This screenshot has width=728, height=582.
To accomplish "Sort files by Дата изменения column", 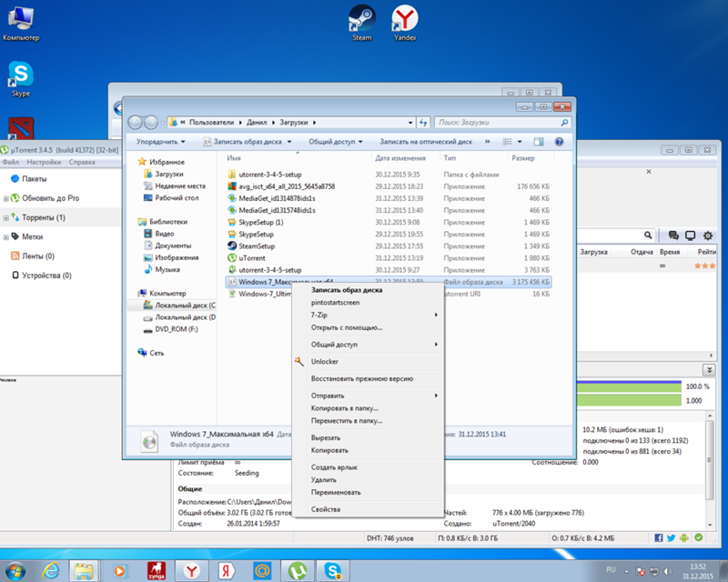I will tap(400, 158).
